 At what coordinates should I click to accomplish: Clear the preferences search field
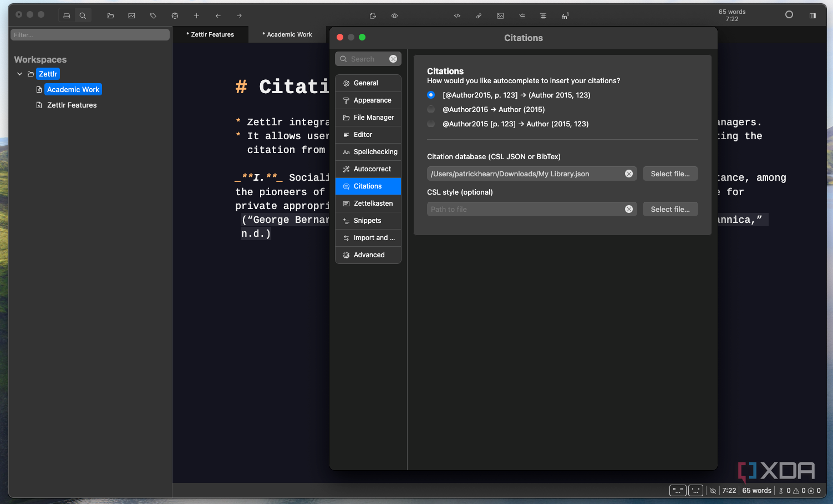[393, 59]
